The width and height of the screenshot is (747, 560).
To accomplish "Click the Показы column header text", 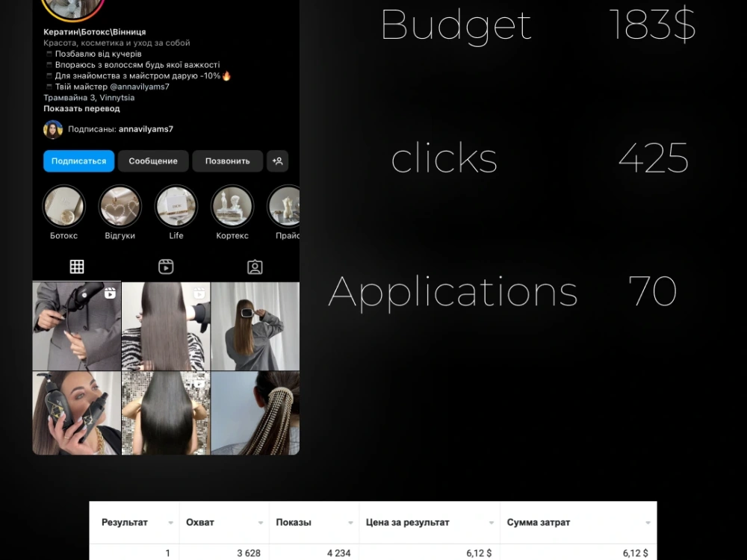I will 294,523.
